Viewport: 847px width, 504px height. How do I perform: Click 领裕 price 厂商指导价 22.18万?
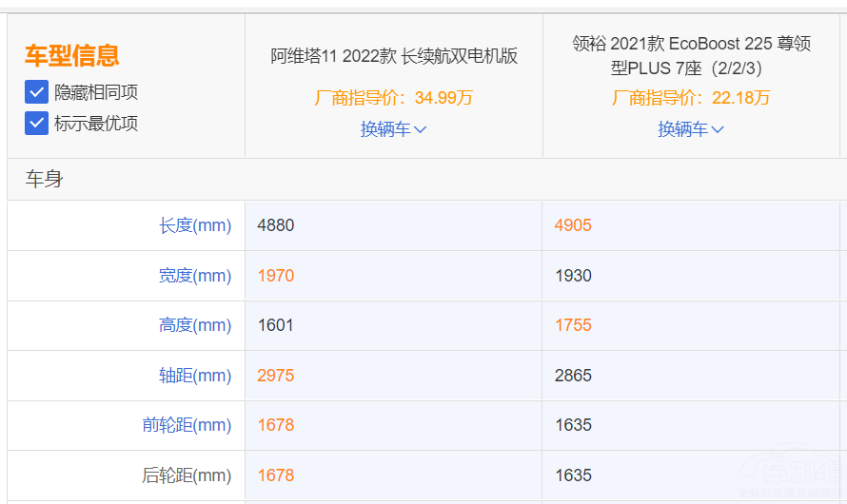(692, 98)
